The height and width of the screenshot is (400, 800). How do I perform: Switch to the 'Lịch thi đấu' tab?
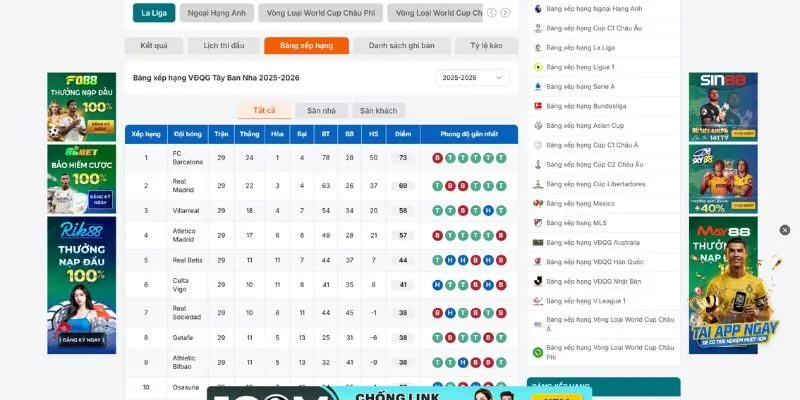coord(223,46)
